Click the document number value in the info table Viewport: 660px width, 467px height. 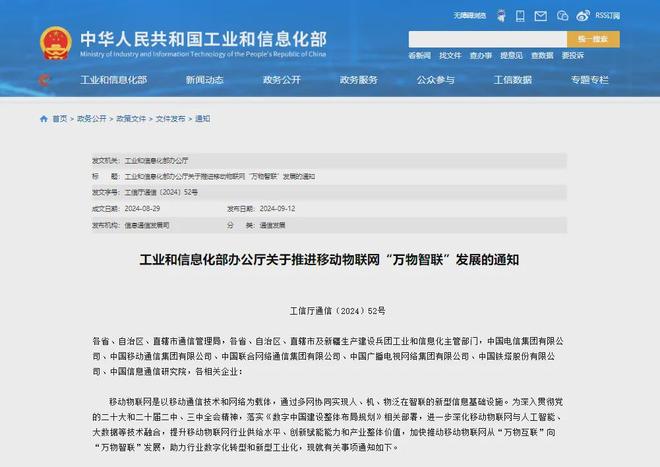[161, 192]
